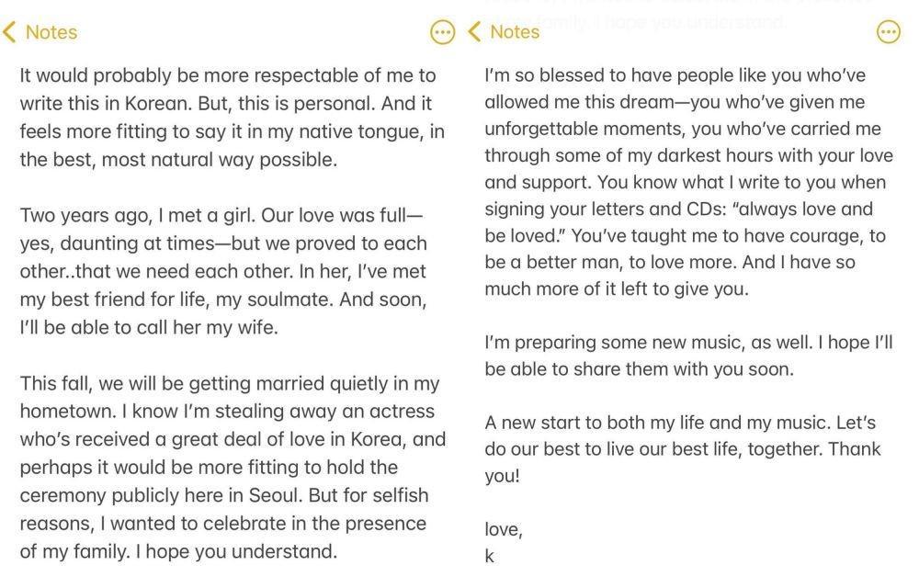
Task: Place cursor in 'It would probably be' paragraph
Action: 233,117
